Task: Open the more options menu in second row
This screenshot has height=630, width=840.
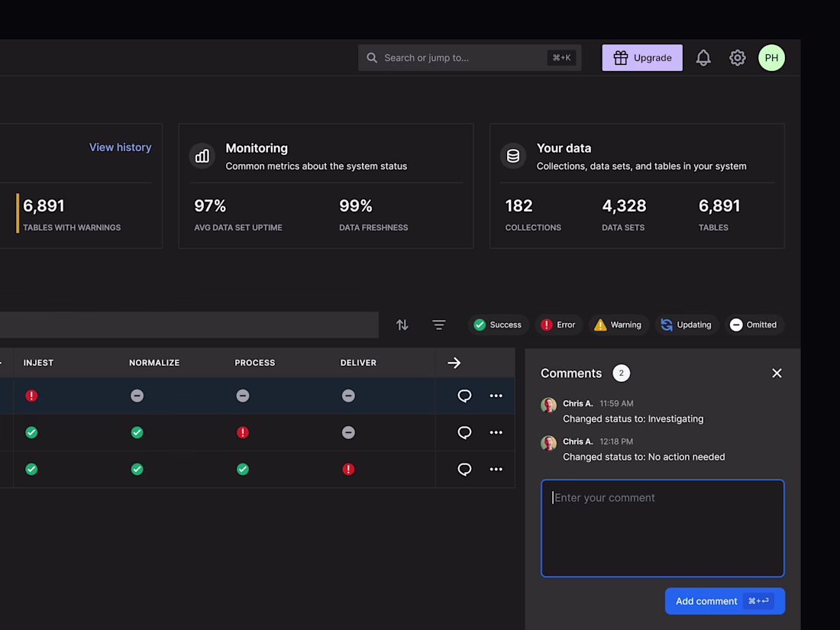Action: point(496,432)
